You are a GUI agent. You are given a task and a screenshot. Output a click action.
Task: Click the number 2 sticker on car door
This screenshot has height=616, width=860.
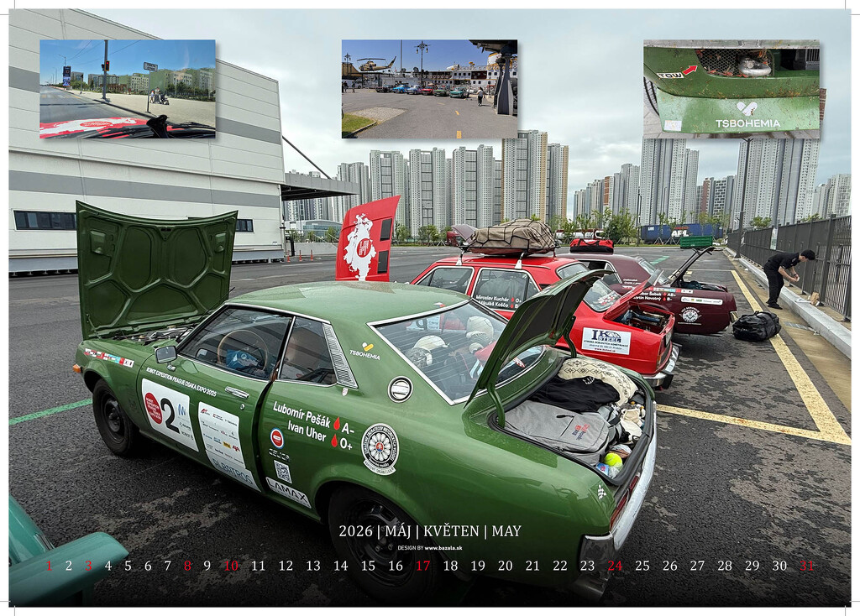(x=169, y=414)
